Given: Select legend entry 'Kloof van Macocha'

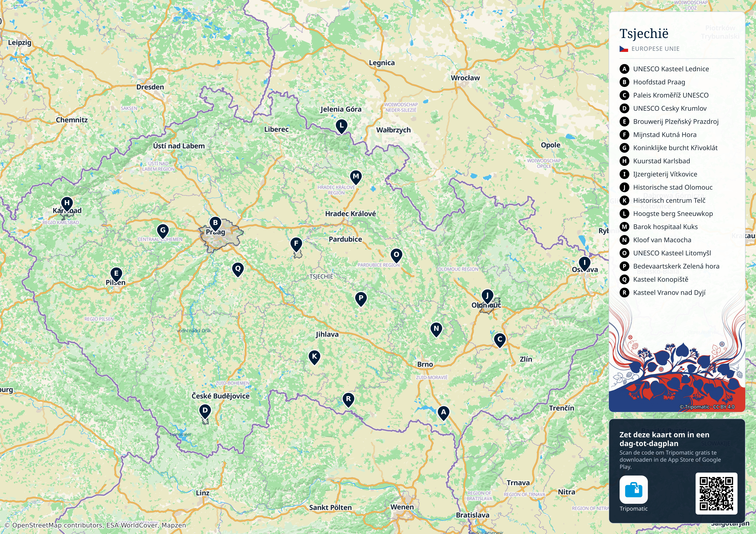Looking at the screenshot, I should tap(656, 240).
